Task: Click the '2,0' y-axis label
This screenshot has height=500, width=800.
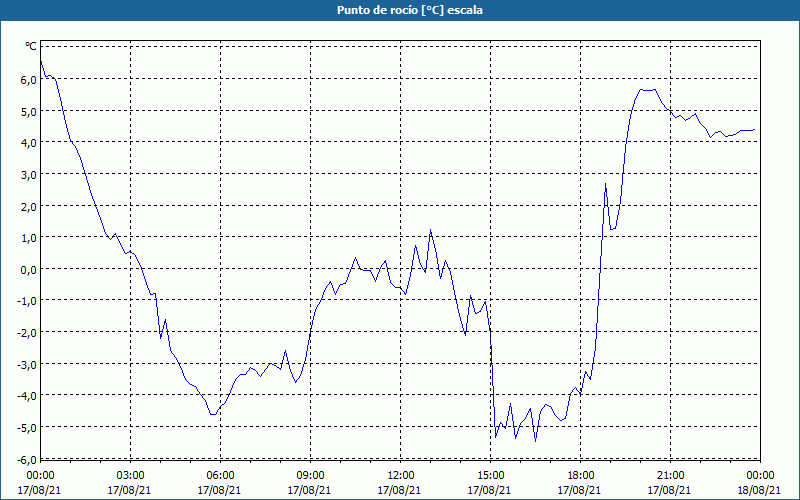Action: pyautogui.click(x=28, y=206)
